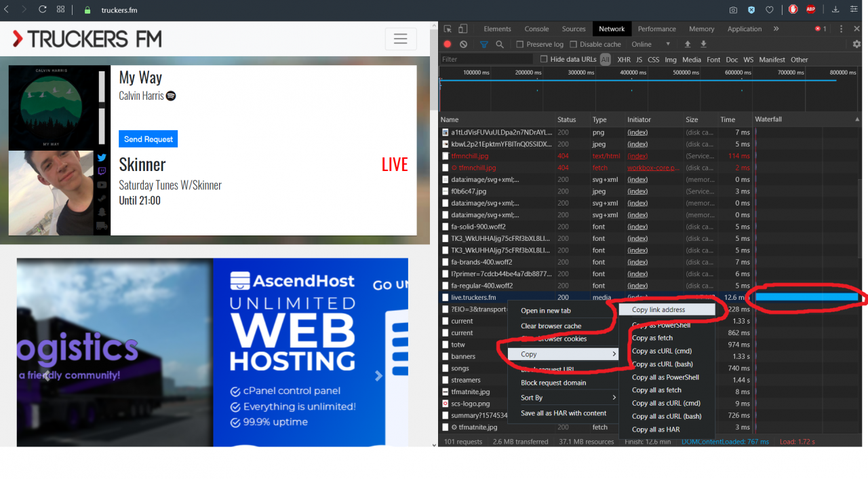Open the site hamburger menu
Screen dimensions: 868x479
[x=401, y=39]
